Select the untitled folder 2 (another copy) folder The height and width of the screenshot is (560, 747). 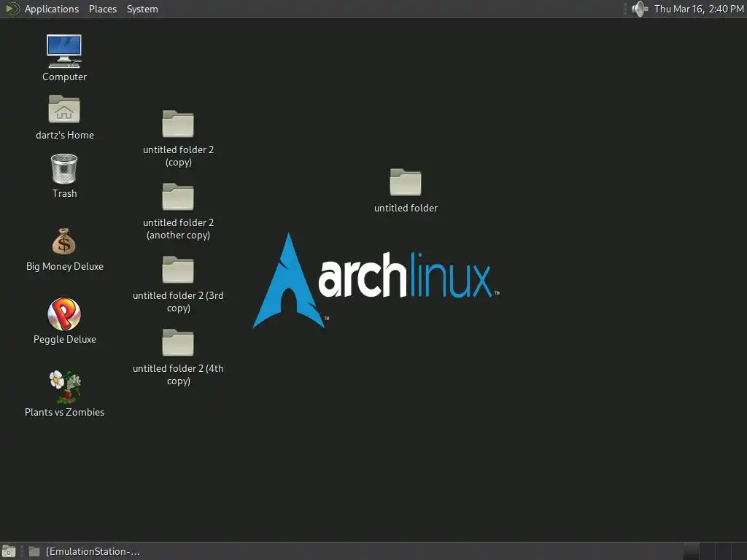pyautogui.click(x=178, y=197)
